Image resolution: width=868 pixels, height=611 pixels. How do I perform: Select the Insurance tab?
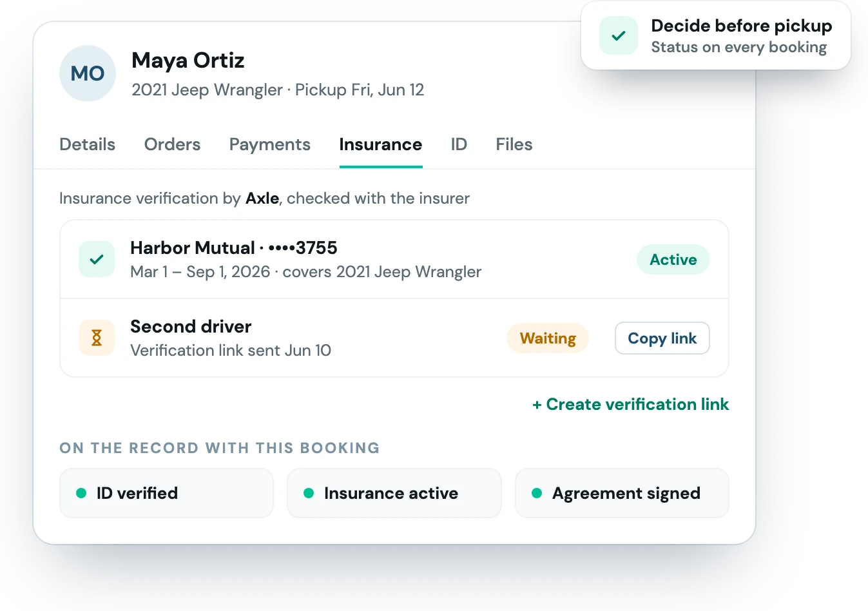pos(381,144)
